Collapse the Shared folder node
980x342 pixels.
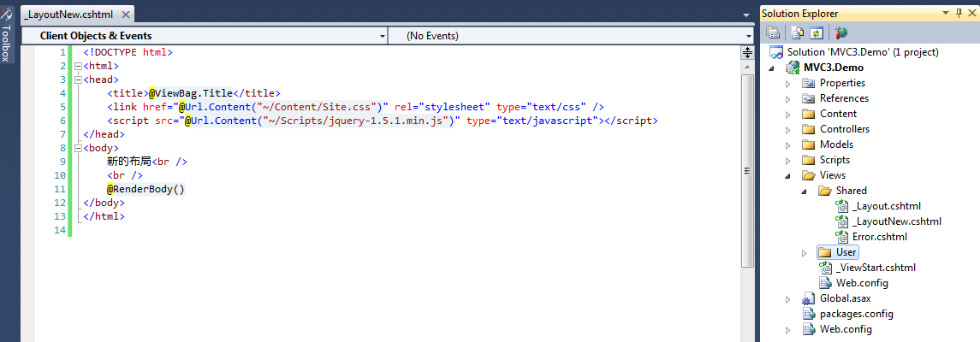pos(805,191)
